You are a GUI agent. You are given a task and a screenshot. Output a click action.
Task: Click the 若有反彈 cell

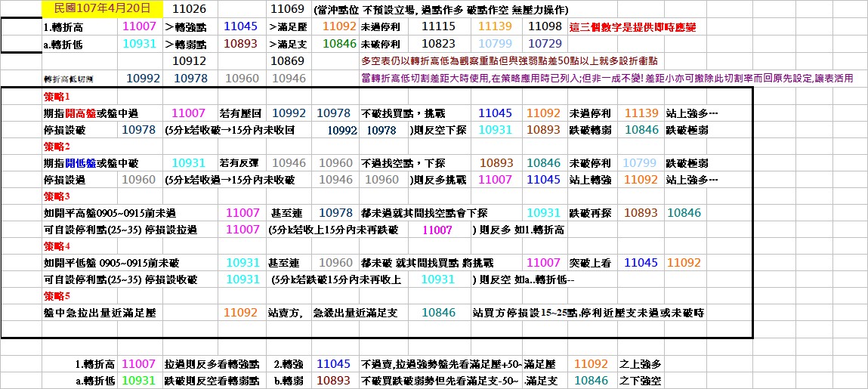(240, 164)
